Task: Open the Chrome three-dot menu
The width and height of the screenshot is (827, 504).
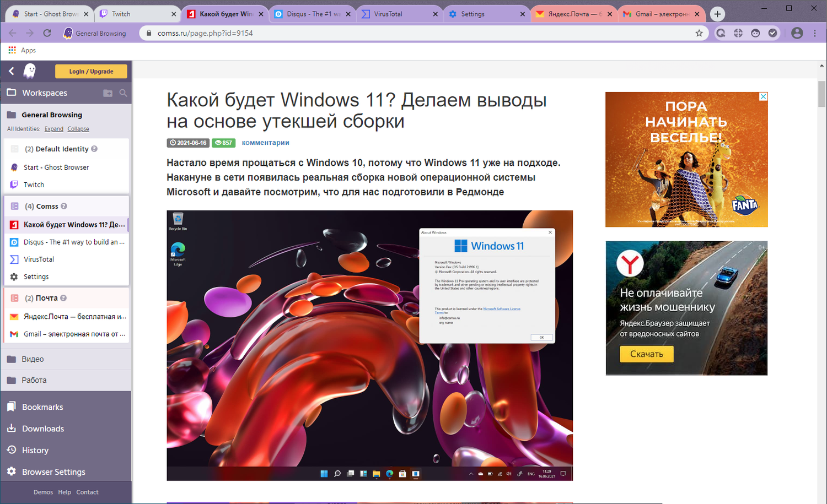Action: 815,33
